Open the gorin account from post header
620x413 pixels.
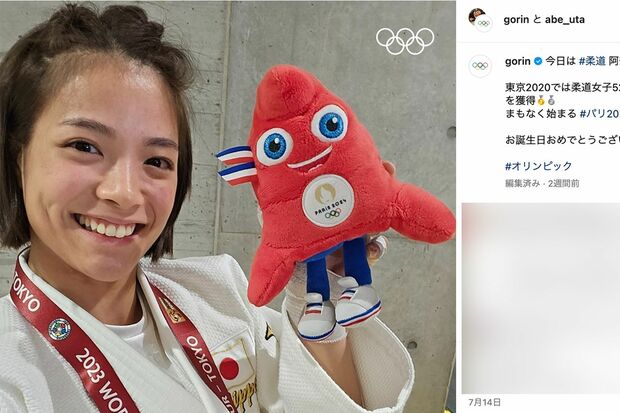(x=516, y=19)
